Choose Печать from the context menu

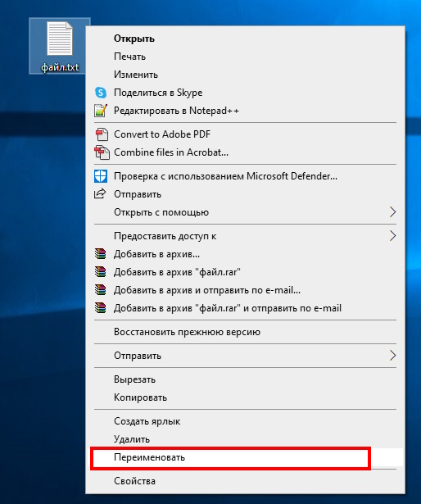[245, 57]
